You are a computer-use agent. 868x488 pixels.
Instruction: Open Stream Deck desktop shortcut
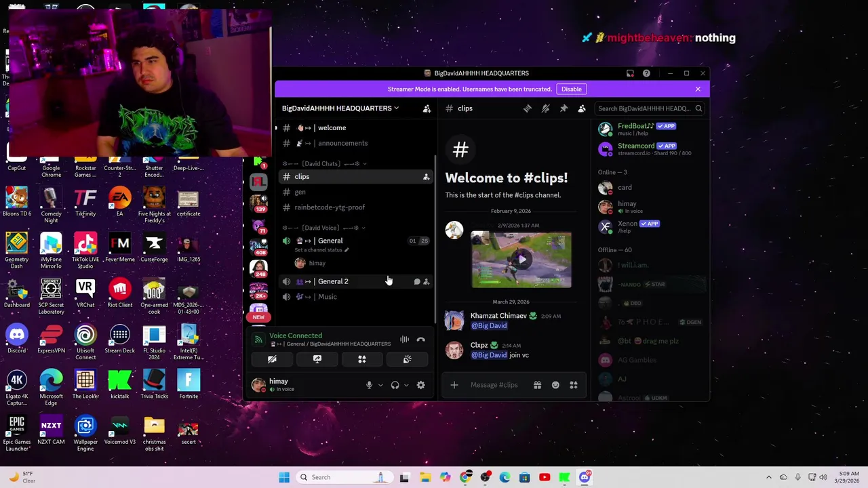coord(120,340)
